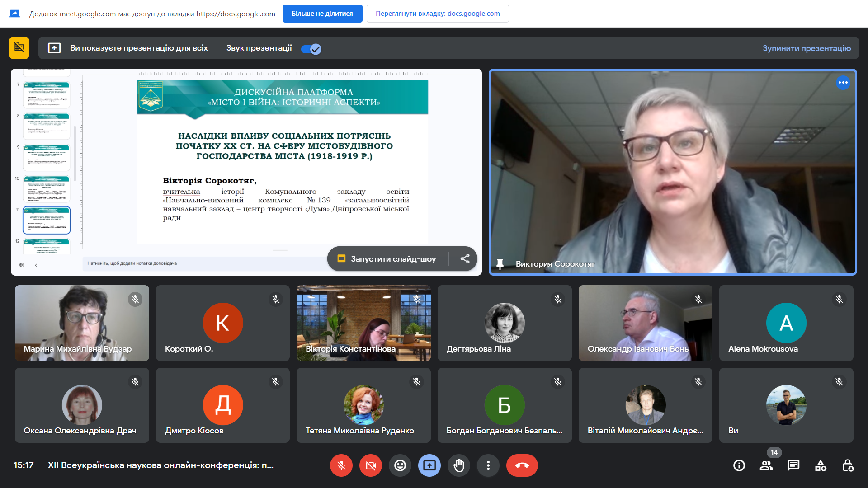868x488 pixels.
Task: Raise hand in the meeting
Action: click(459, 465)
